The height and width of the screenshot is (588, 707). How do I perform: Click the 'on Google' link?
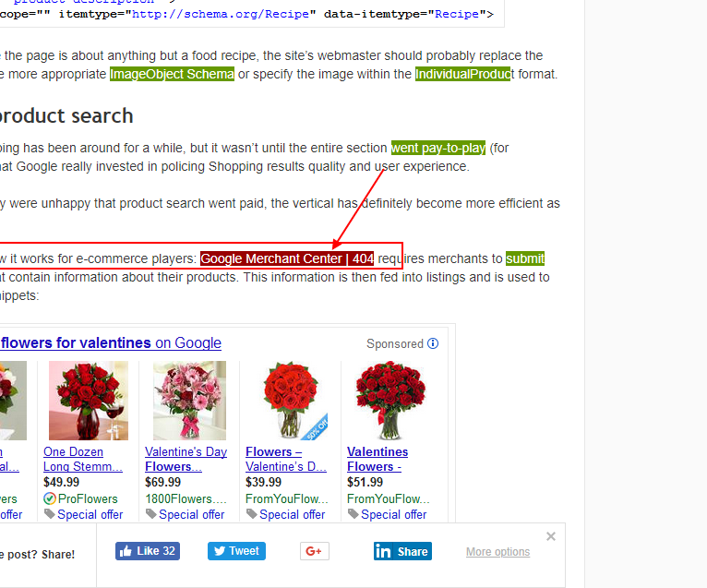point(188,342)
